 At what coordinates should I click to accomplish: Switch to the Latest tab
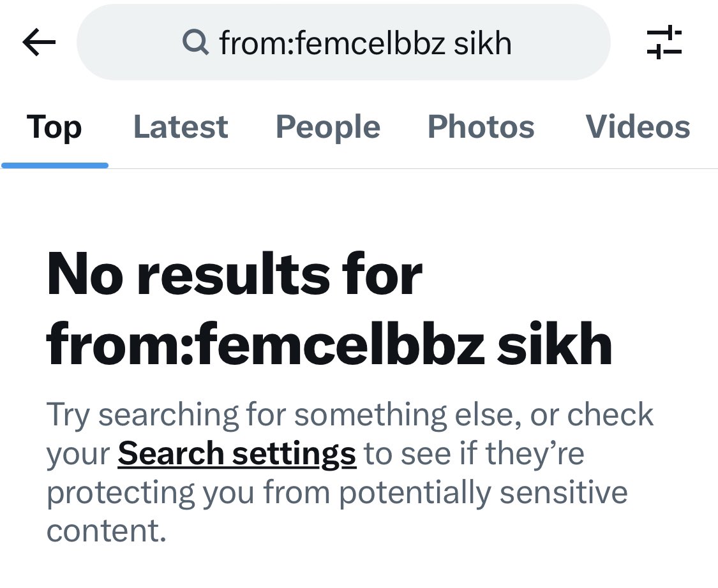(181, 127)
